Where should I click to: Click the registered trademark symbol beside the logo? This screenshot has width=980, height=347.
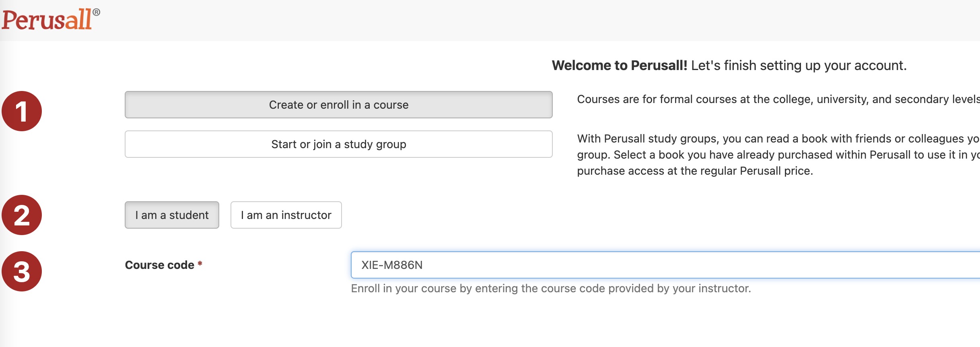coord(97,12)
